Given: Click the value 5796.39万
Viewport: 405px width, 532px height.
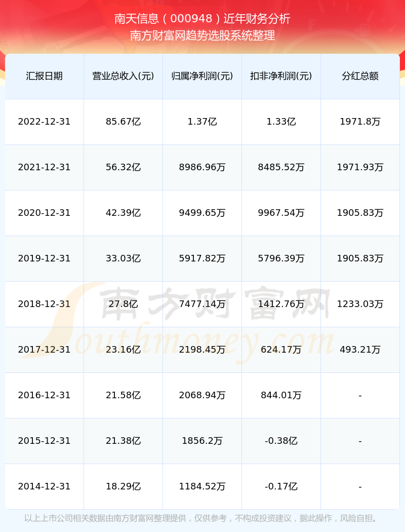Looking at the screenshot, I should (281, 258).
